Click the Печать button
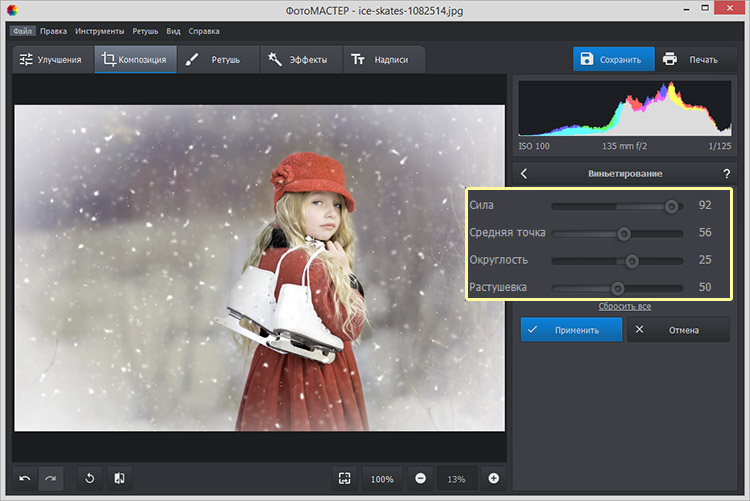The width and height of the screenshot is (750, 501). [x=696, y=59]
